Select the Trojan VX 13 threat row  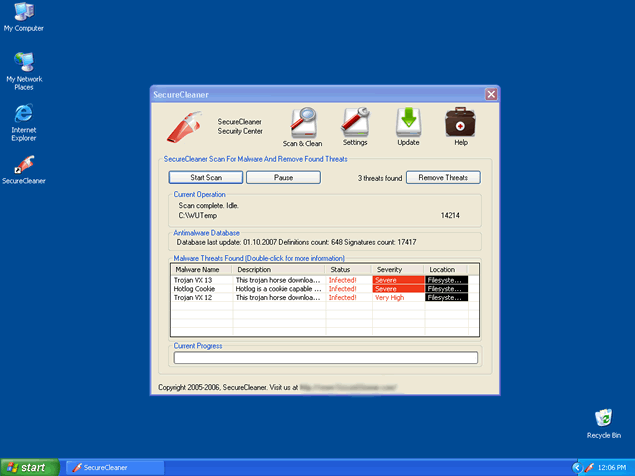200,280
